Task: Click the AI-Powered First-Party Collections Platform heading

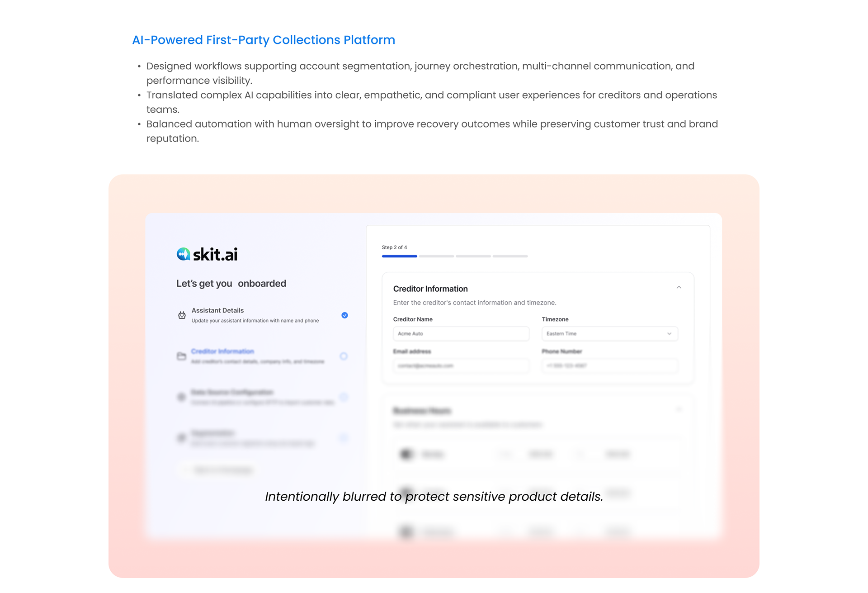Action: (x=264, y=40)
